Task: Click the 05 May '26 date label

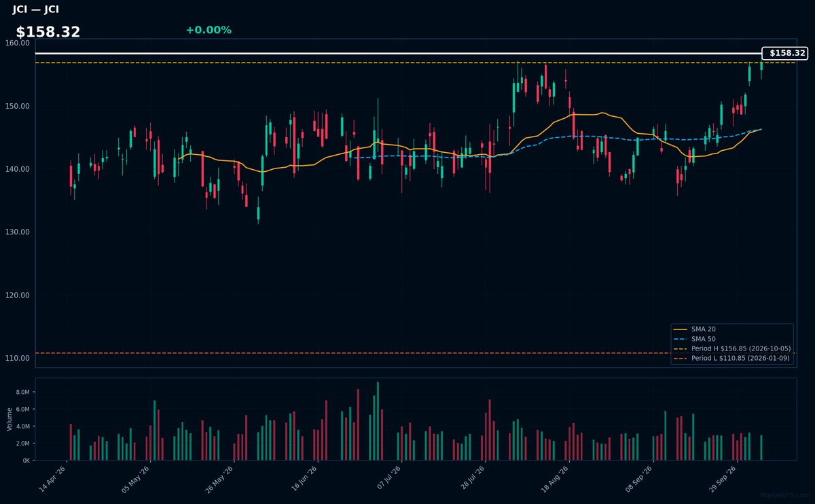Action: point(137,480)
